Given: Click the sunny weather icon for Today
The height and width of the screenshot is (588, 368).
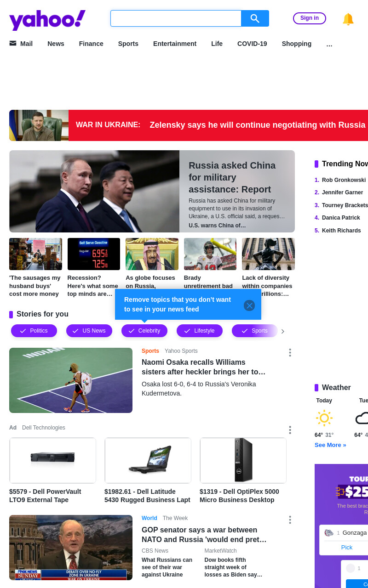Looking at the screenshot, I should click(x=324, y=418).
